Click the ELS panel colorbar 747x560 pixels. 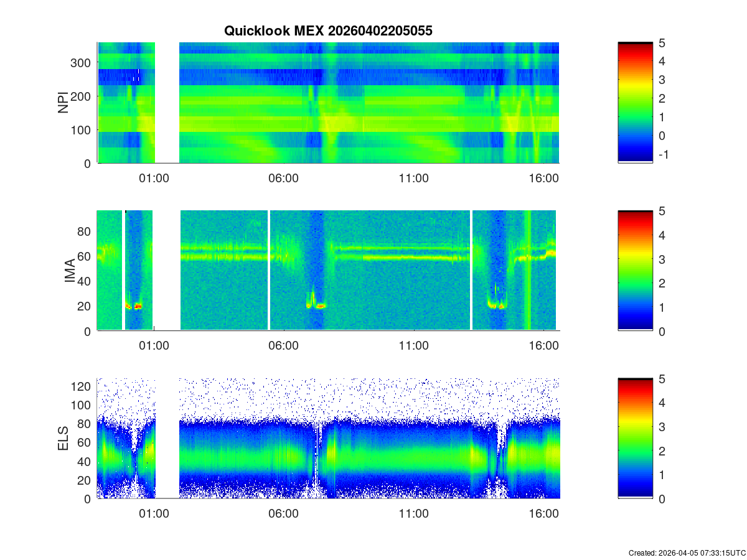[635, 438]
